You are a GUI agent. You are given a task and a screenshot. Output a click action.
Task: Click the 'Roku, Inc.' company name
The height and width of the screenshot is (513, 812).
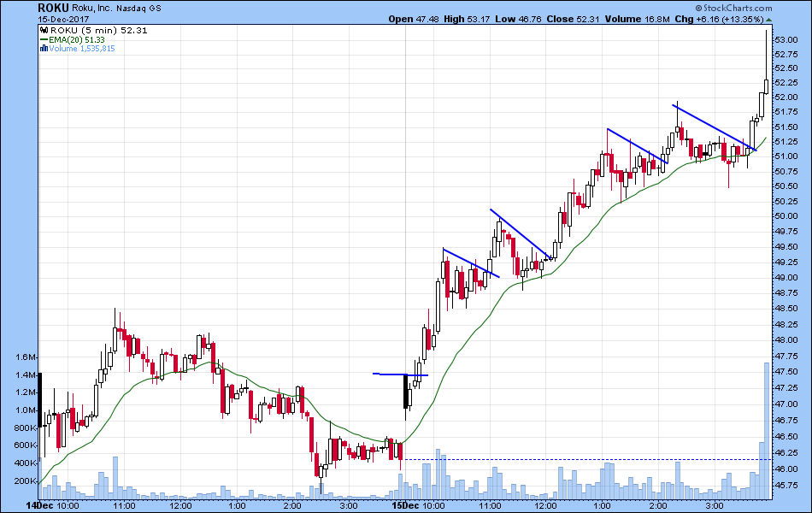(91, 9)
